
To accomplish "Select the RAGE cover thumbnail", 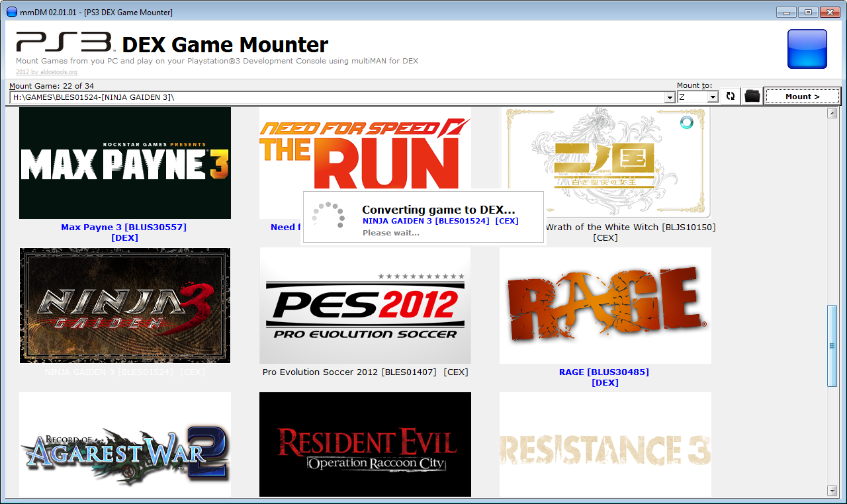I will coord(605,306).
